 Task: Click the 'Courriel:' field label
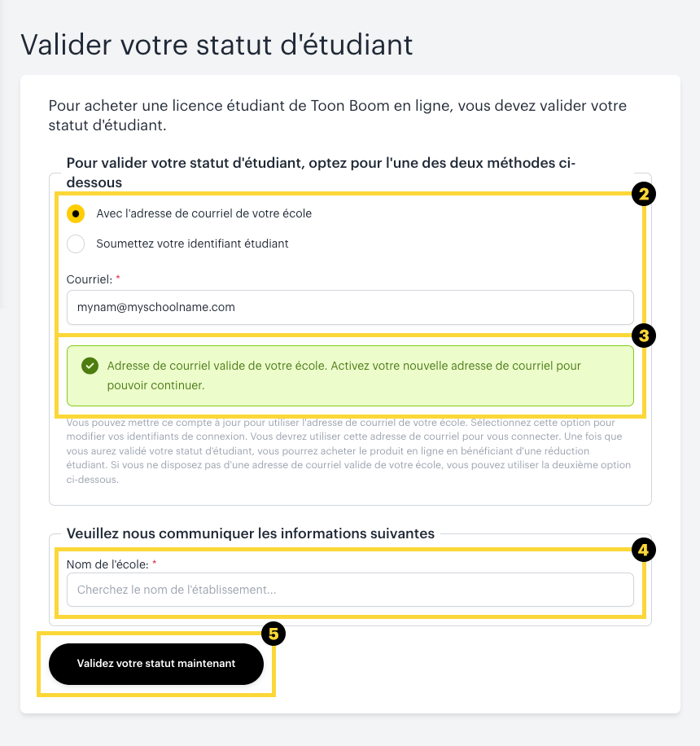(89, 279)
